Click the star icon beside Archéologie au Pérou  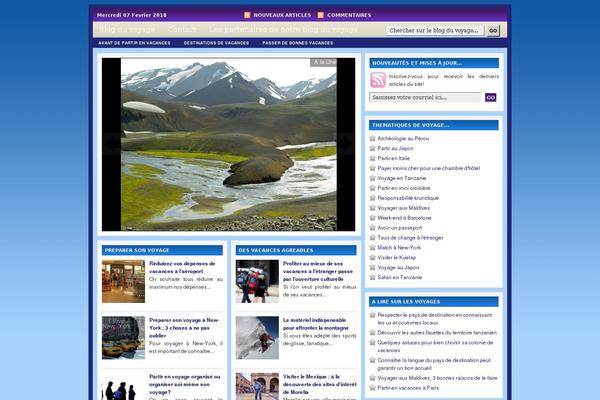click(x=373, y=138)
